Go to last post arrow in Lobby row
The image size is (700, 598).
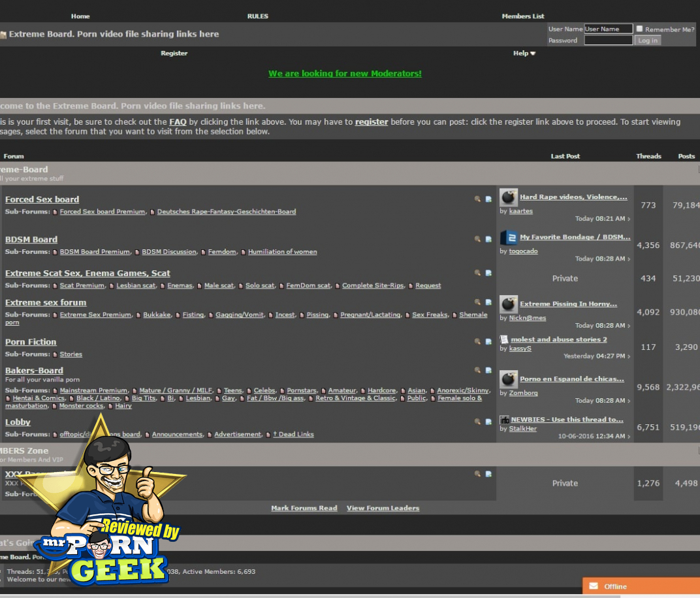tap(629, 437)
